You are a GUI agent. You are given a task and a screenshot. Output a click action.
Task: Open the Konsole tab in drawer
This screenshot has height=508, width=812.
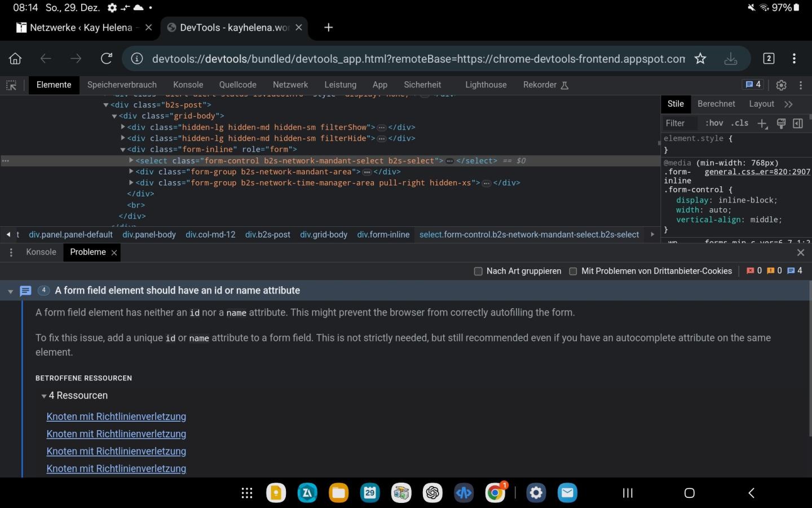41,252
